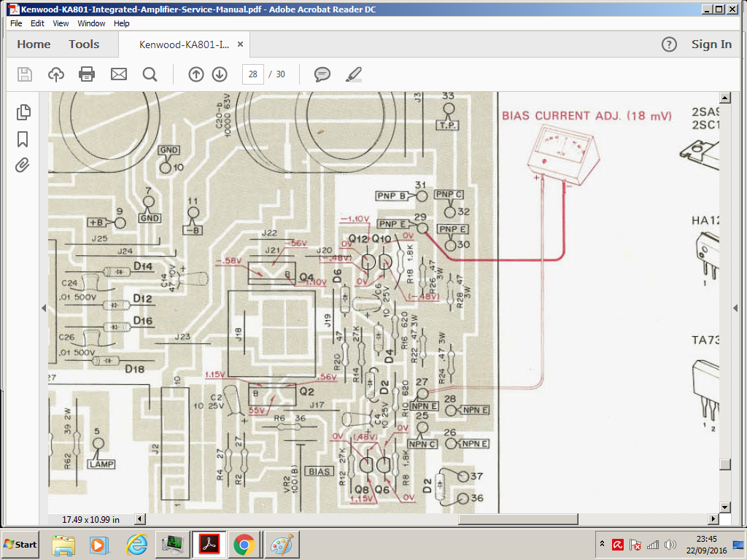Viewport: 747px width, 560px height.
Task: Switch to the Home tab
Action: [34, 44]
